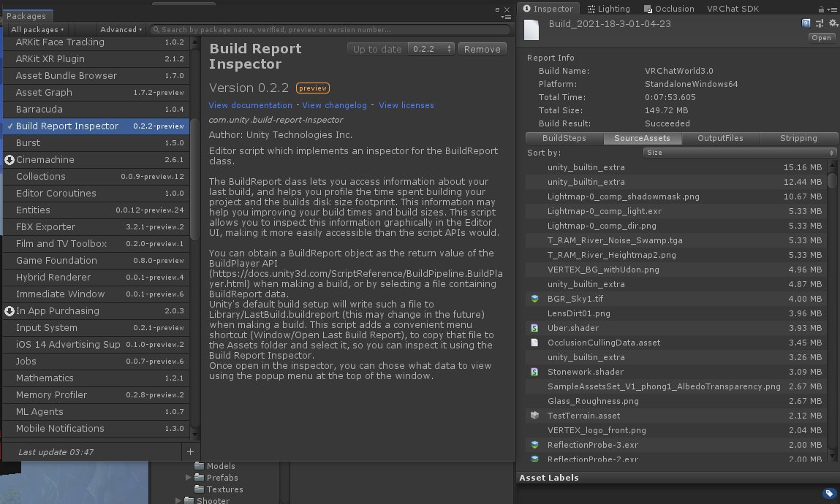Select the Input System package
The height and width of the screenshot is (504, 840).
(97, 328)
